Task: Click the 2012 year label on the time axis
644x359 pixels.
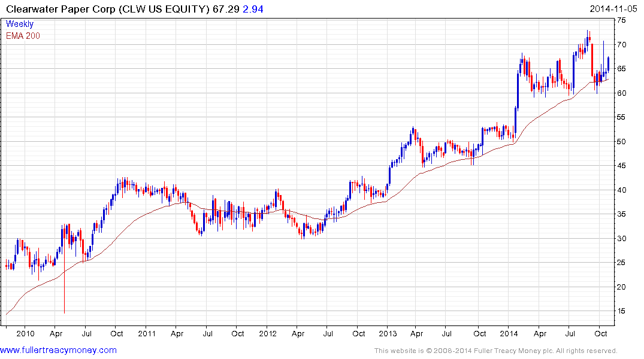Action: (x=267, y=333)
